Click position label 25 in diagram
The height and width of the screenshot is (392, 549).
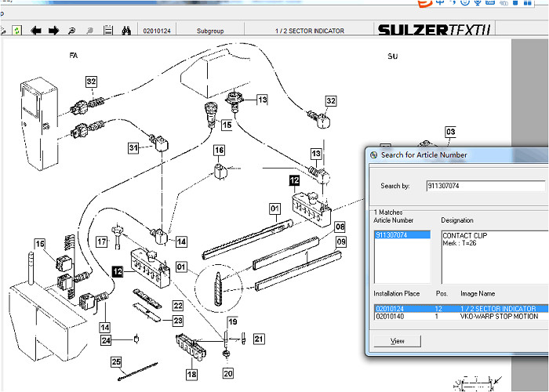coord(116,362)
